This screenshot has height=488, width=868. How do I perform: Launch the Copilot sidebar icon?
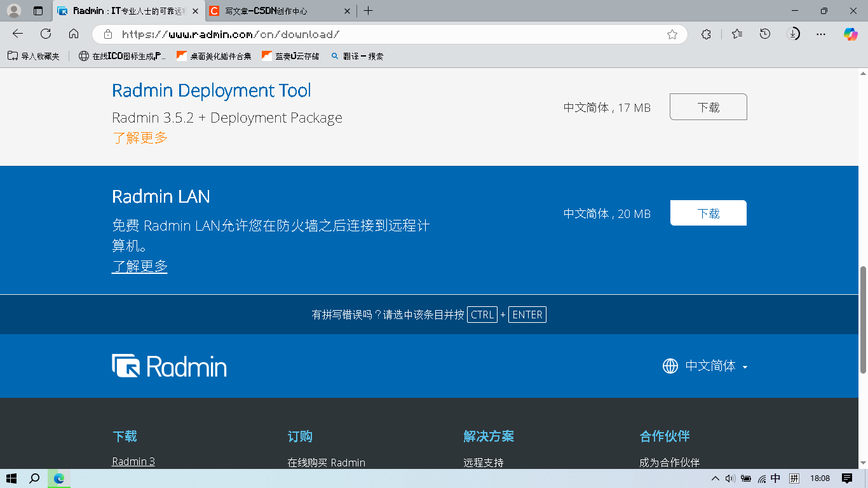(850, 34)
